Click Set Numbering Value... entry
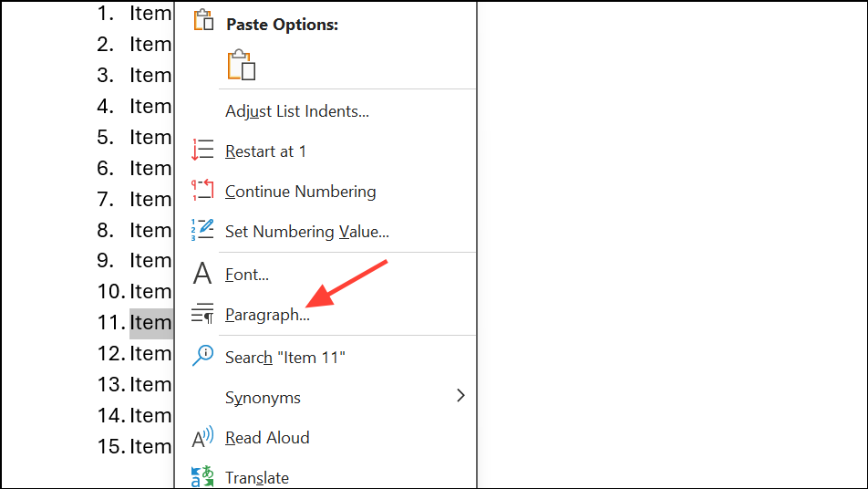The image size is (868, 489). [307, 232]
